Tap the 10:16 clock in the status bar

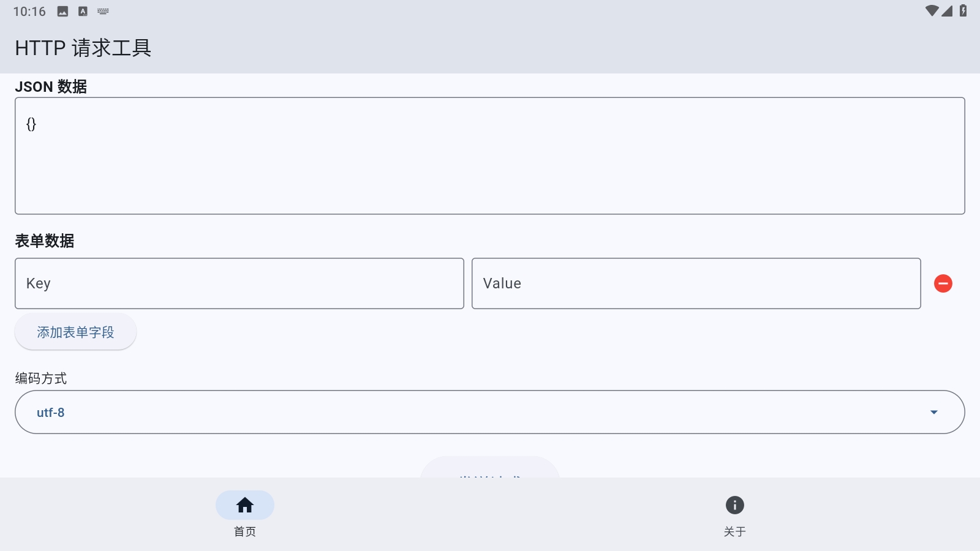coord(29,12)
